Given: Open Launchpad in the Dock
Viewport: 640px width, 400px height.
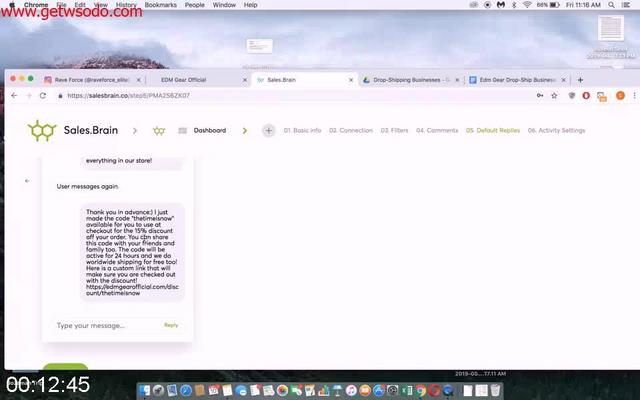Looking at the screenshot, I should [x=158, y=391].
